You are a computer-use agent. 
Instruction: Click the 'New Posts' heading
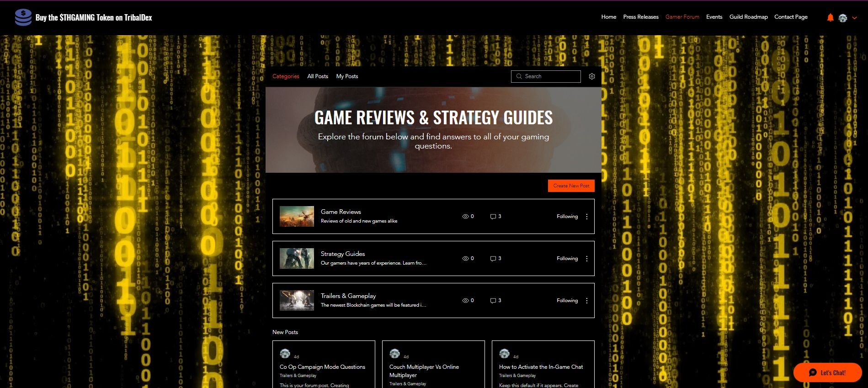(x=285, y=332)
